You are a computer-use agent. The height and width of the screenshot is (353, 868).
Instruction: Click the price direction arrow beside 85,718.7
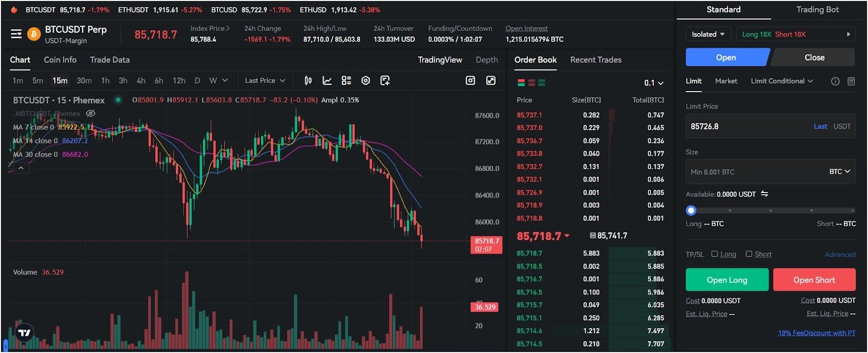[x=567, y=236]
